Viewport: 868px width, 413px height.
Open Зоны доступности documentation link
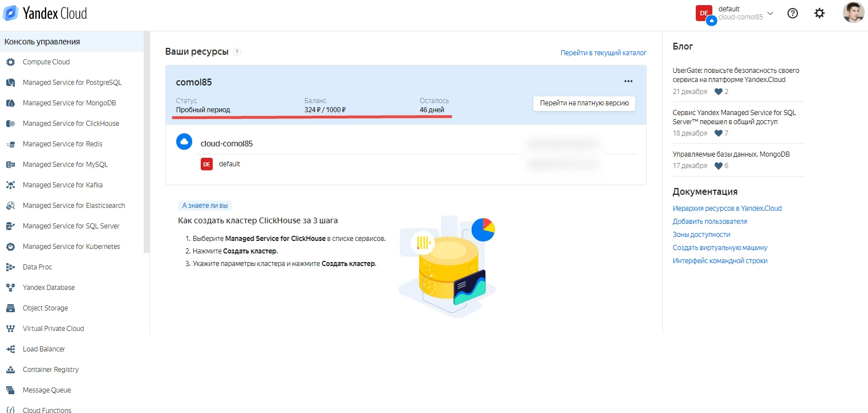tap(701, 235)
